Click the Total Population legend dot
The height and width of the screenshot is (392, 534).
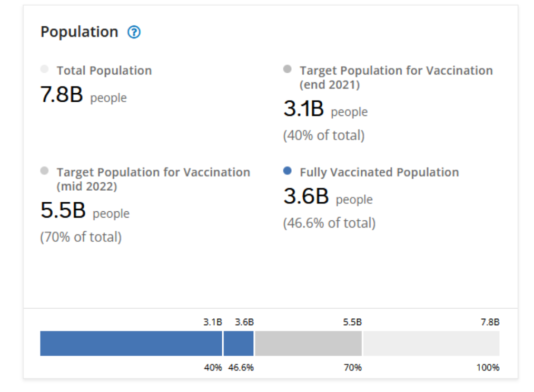click(x=44, y=69)
